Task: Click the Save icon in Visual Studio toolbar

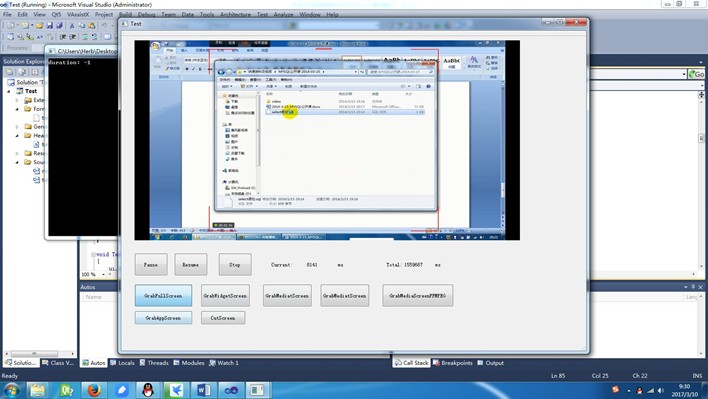Action: pyautogui.click(x=50, y=26)
